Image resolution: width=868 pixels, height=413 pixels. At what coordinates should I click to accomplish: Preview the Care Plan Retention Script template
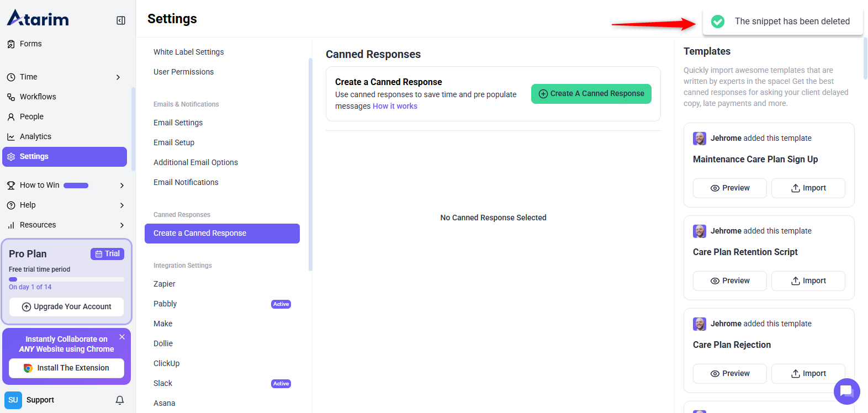[729, 280]
